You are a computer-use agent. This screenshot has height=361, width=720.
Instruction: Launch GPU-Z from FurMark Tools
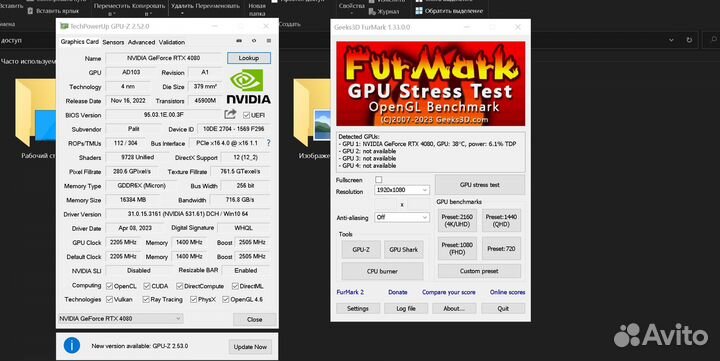361,249
